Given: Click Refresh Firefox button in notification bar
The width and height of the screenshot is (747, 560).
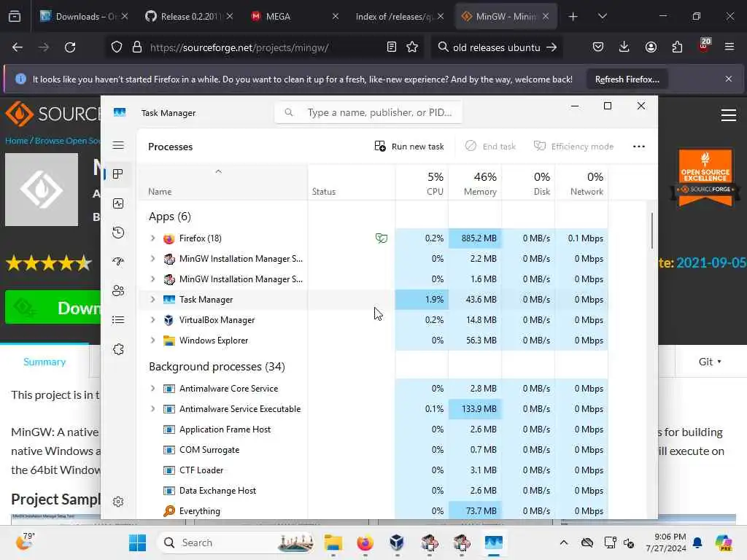Looking at the screenshot, I should pos(627,79).
